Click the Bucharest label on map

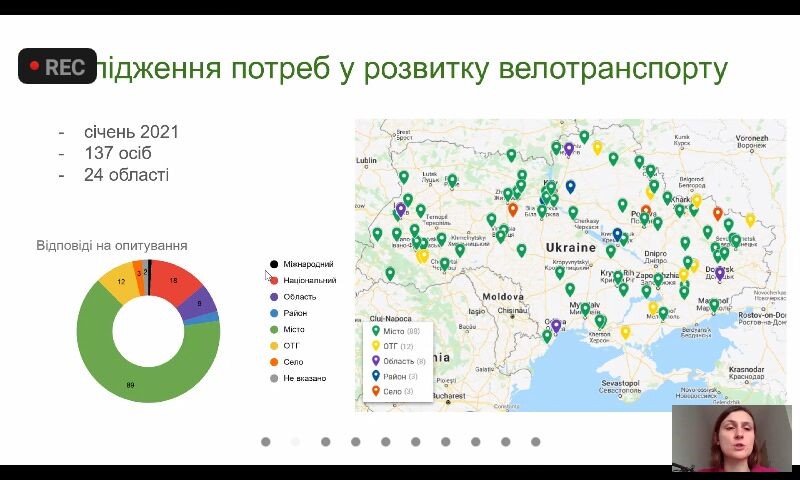pos(449,396)
